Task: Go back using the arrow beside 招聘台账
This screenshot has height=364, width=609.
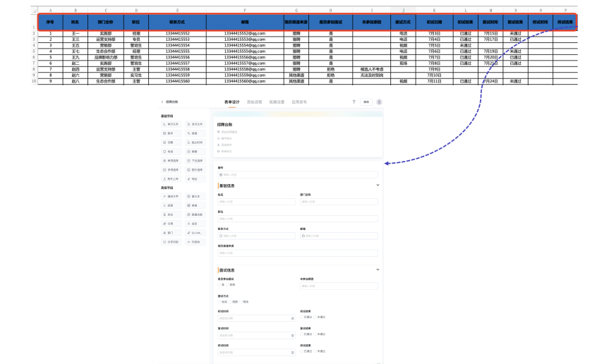Action: pos(162,102)
